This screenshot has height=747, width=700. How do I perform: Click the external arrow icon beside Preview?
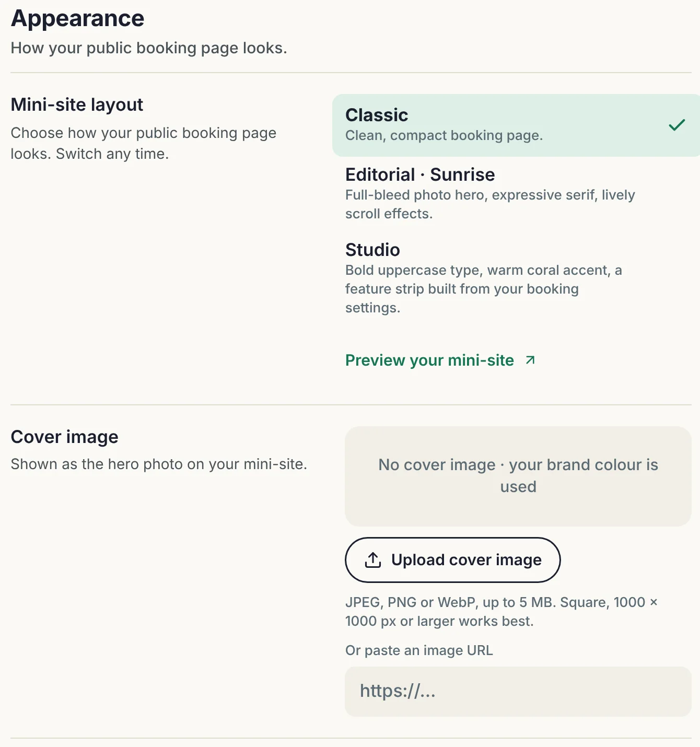tap(530, 360)
